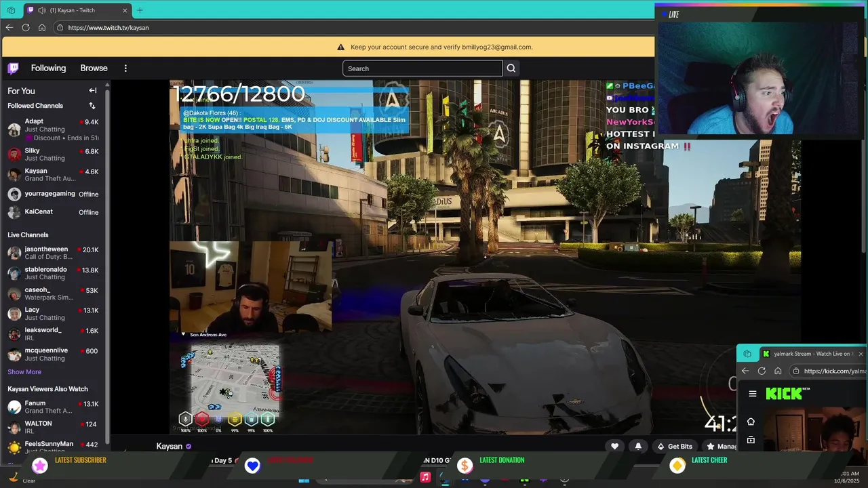The width and height of the screenshot is (868, 488).
Task: Click caseoh_ avatar icon
Action: click(x=14, y=293)
